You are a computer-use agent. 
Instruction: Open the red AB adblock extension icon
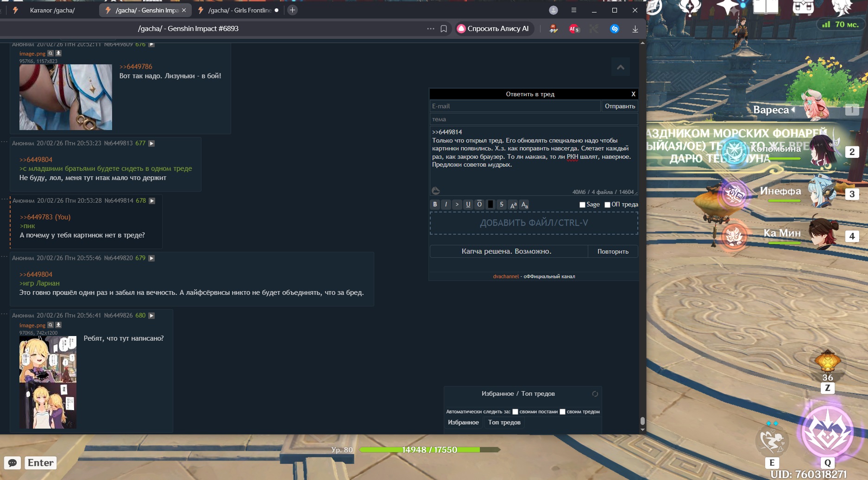(x=574, y=29)
